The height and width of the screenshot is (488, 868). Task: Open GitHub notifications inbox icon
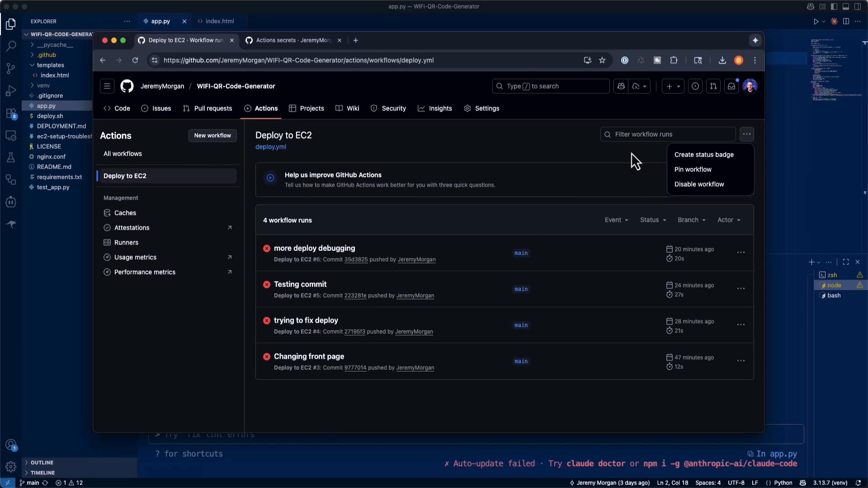pos(731,86)
